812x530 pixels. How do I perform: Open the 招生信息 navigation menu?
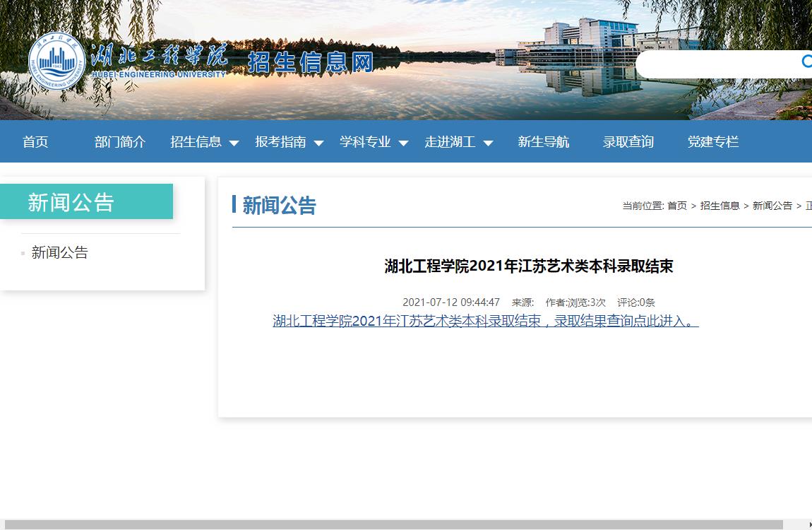(x=196, y=141)
